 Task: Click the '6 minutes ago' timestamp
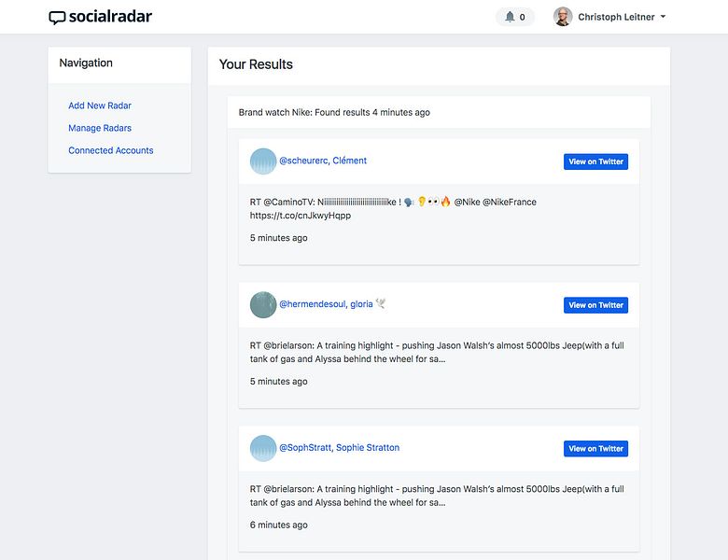point(278,525)
